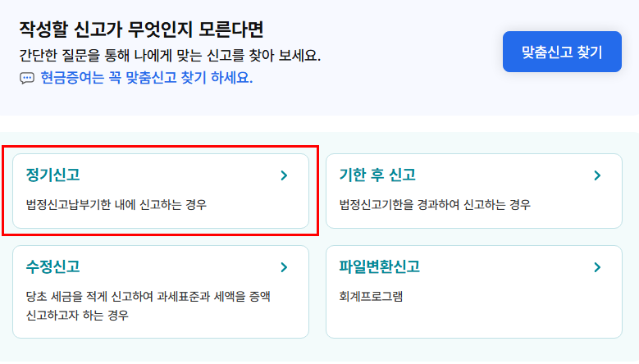Click the arrow icon on 기한 후 신고 card

[x=597, y=175]
